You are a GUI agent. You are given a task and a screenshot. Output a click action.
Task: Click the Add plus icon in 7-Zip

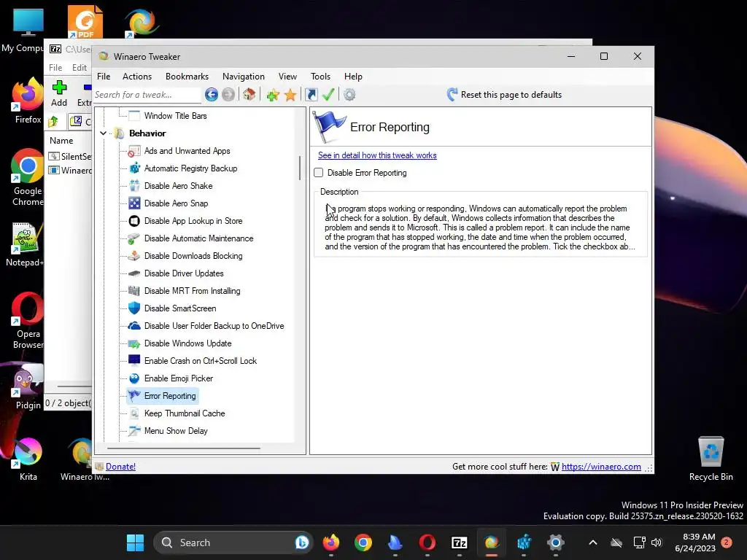(x=59, y=87)
